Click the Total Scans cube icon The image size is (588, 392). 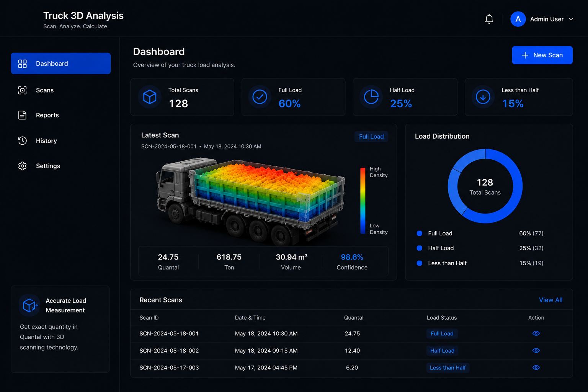pyautogui.click(x=150, y=97)
